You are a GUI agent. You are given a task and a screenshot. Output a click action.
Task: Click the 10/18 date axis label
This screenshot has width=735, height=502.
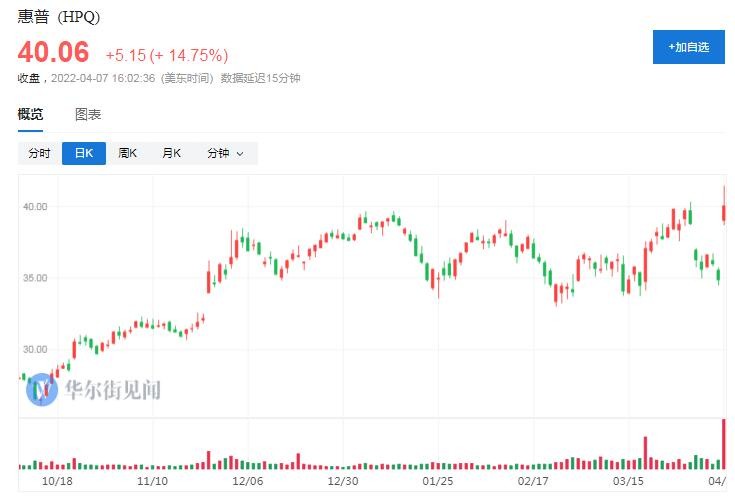click(x=57, y=481)
